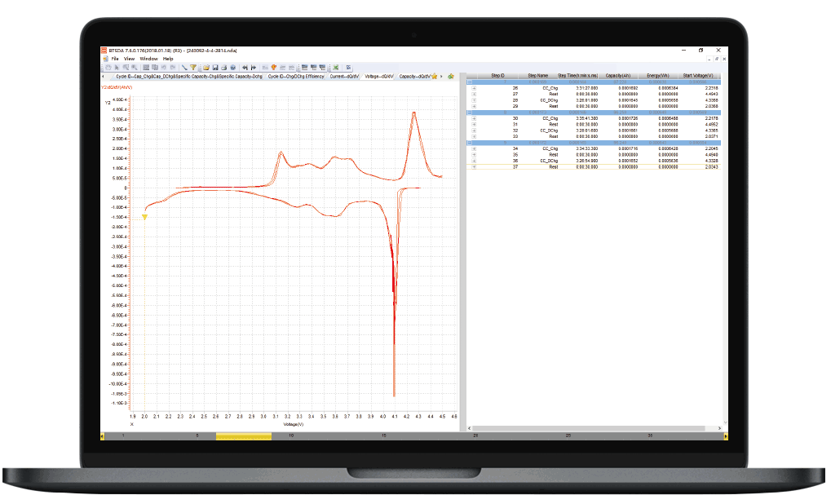Open a file with the folder icon
Viewport: 831px width, 504px height.
(206, 68)
